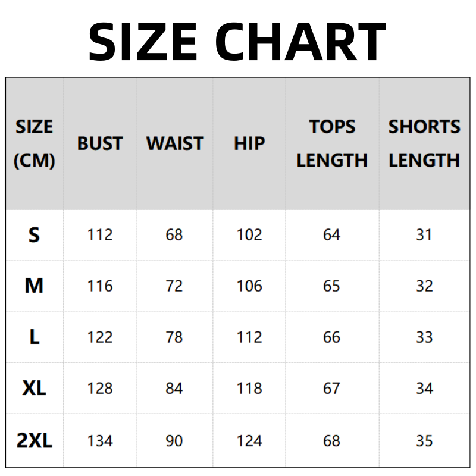Image resolution: width=476 pixels, height=476 pixels.
Task: Click the XL size row label
Action: [x=34, y=389]
